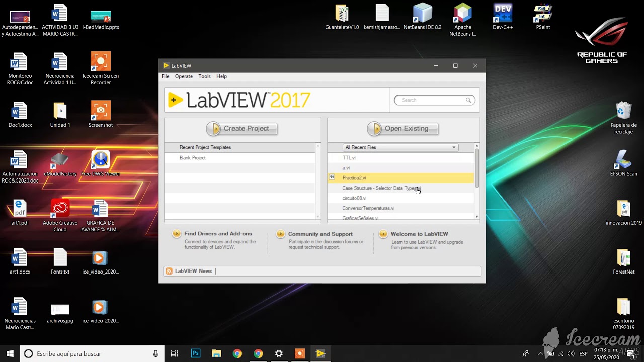Open the File menu in LabVIEW
644x362 pixels.
[x=165, y=76]
